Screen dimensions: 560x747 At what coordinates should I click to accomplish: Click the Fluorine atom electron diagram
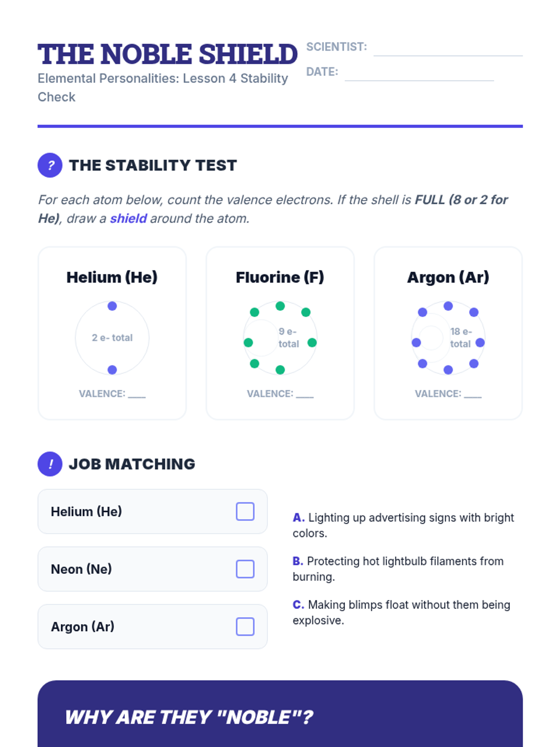click(x=280, y=338)
